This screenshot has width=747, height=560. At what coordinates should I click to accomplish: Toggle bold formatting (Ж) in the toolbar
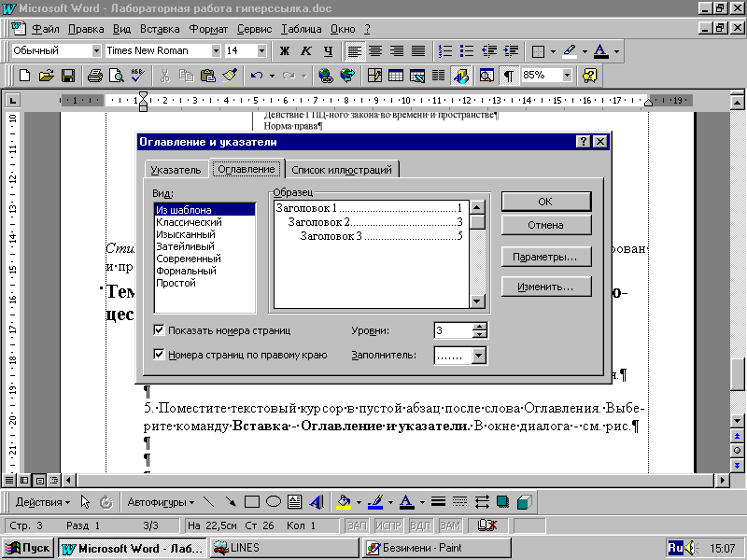285,50
